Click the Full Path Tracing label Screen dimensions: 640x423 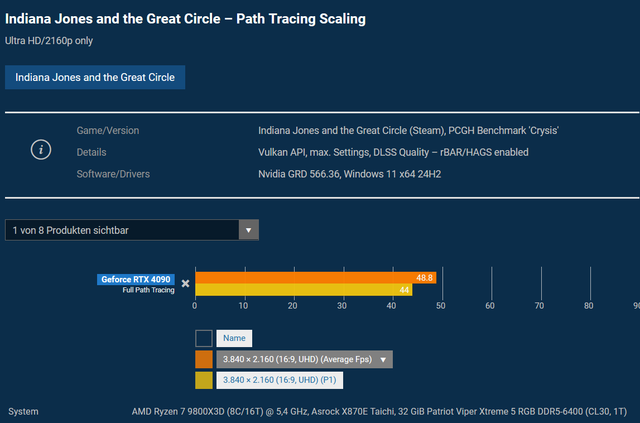click(x=149, y=290)
